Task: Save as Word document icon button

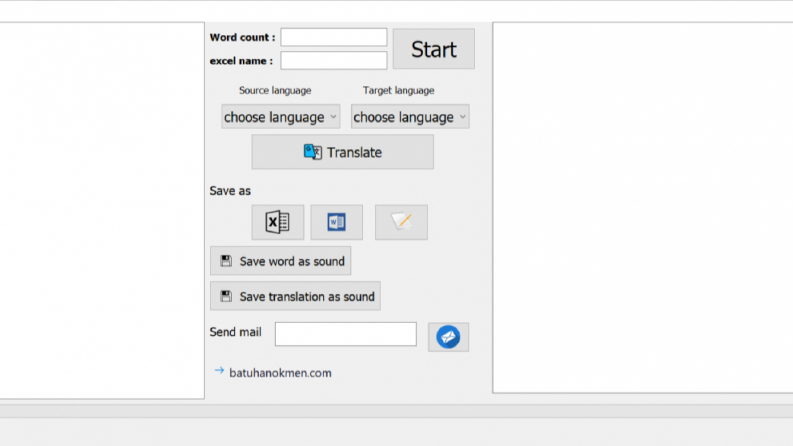Action: [x=336, y=222]
